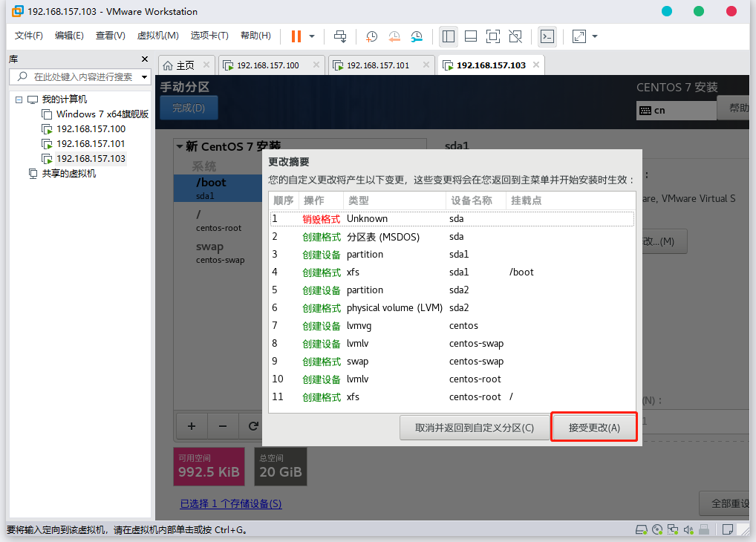Click the library search field

[x=79, y=76]
